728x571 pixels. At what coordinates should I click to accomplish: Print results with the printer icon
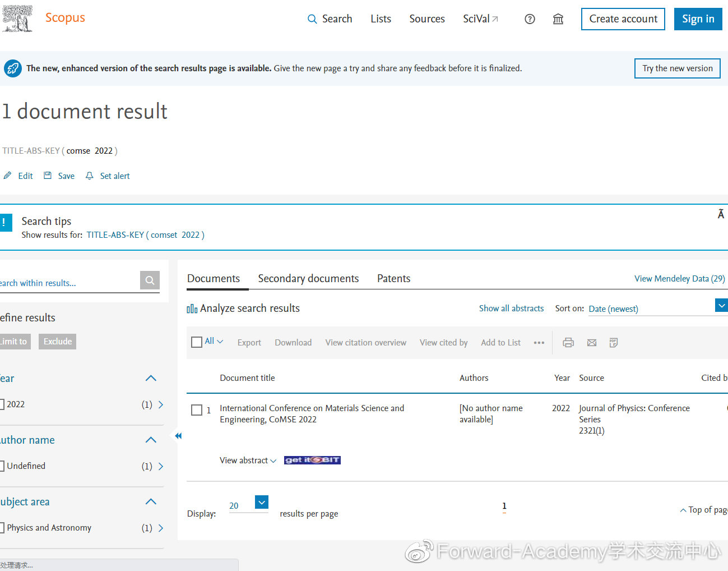click(x=568, y=343)
